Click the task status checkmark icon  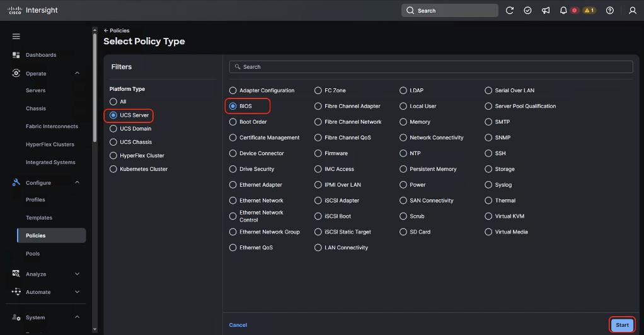[x=527, y=11]
